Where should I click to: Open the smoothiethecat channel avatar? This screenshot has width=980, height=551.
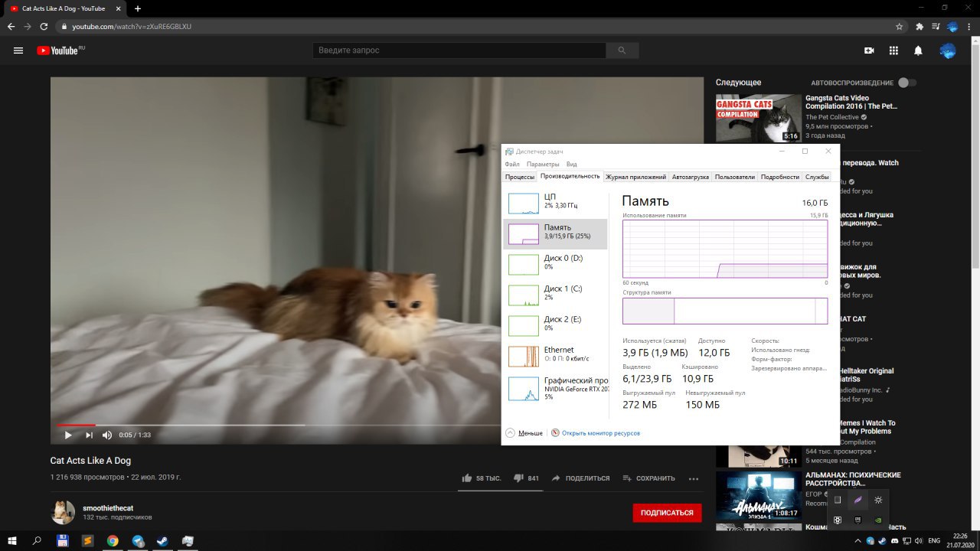(x=63, y=513)
